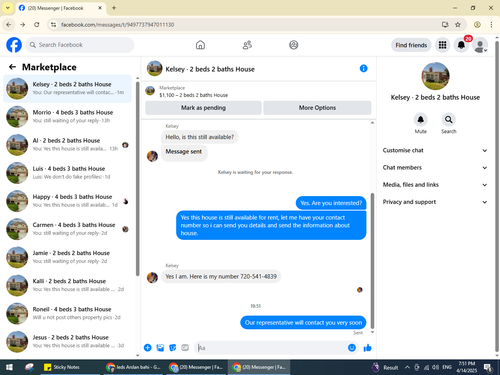Screen dimensions: 500x375
Task: Go to the Facebook logo home
Action: click(14, 45)
